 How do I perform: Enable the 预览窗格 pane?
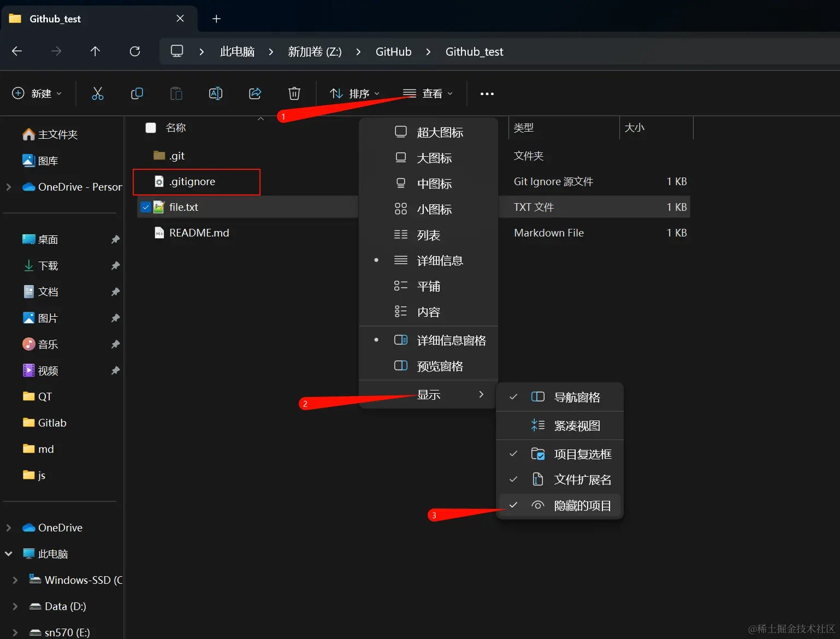click(x=429, y=366)
